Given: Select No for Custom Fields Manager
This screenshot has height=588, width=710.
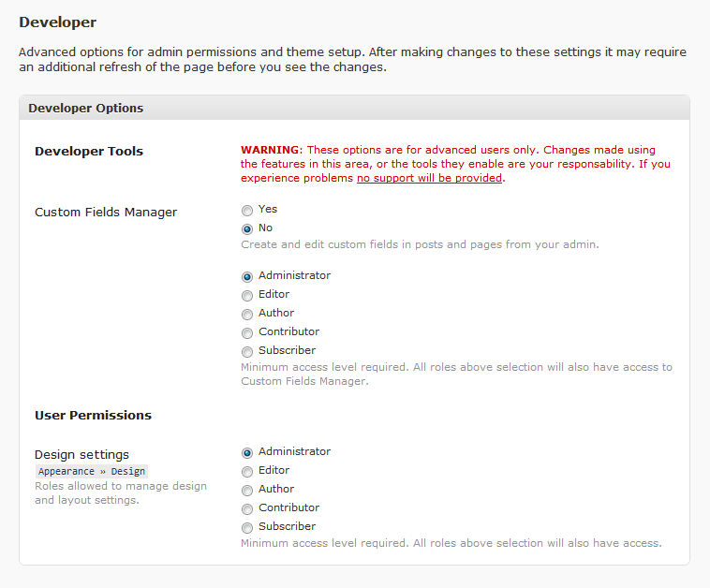Looking at the screenshot, I should (x=247, y=228).
